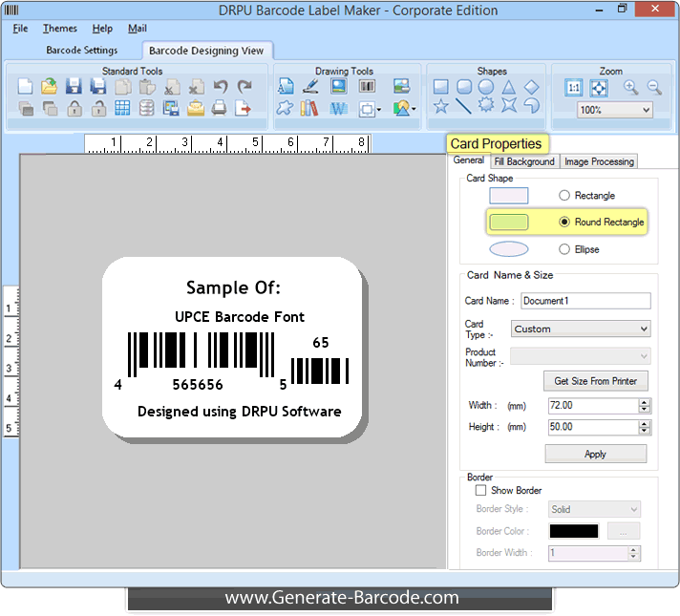Select the triangle shape tool
Screen dimensions: 680x616
(509, 87)
